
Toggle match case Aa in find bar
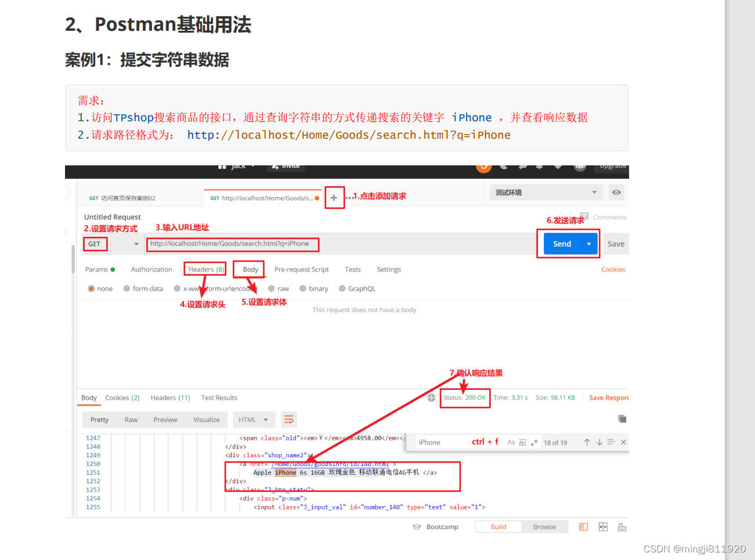511,442
